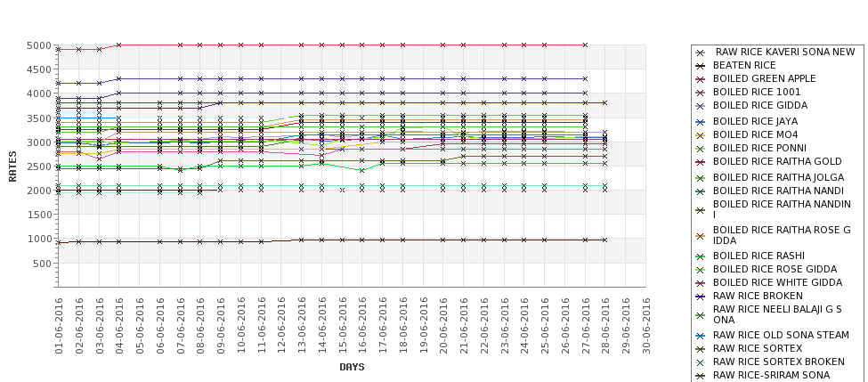Click the purple 4300 data point on 27-06-2016
The height and width of the screenshot is (382, 868).
point(585,78)
